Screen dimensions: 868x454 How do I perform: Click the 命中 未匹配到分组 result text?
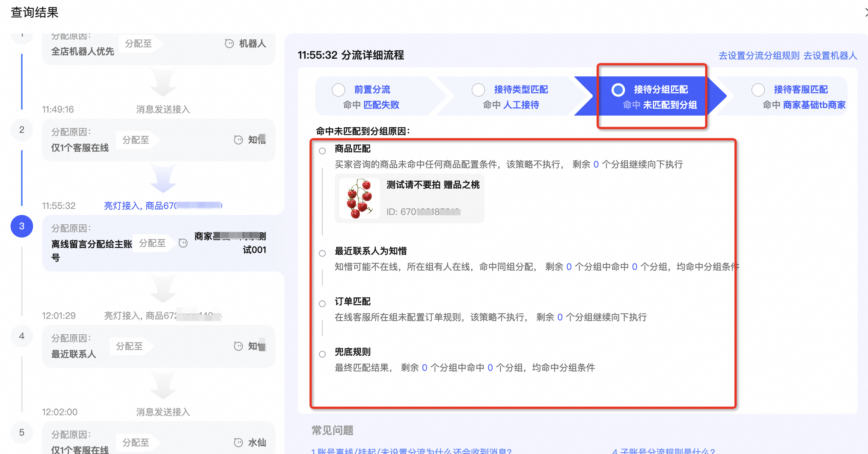pyautogui.click(x=660, y=105)
